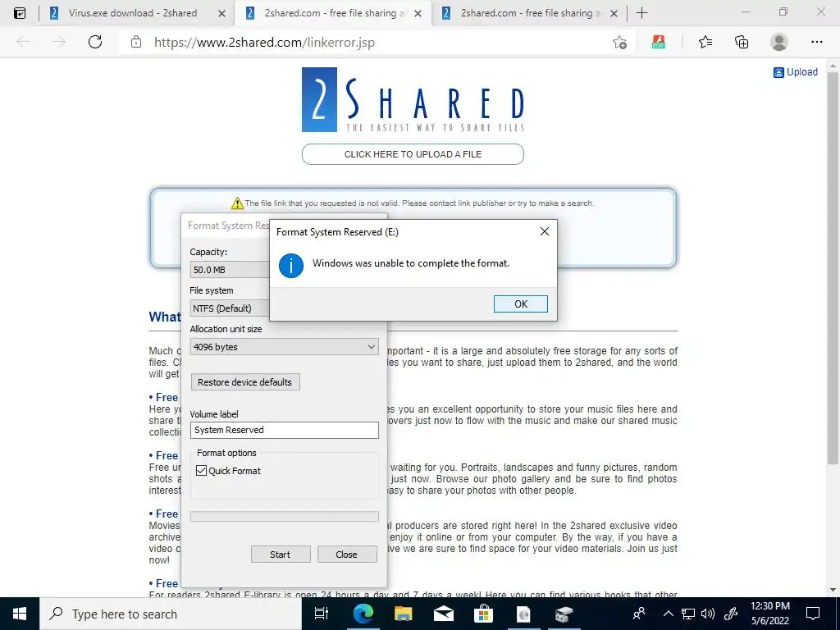Switch to Virus.exe download tab
Image resolution: width=840 pixels, height=630 pixels.
point(132,13)
